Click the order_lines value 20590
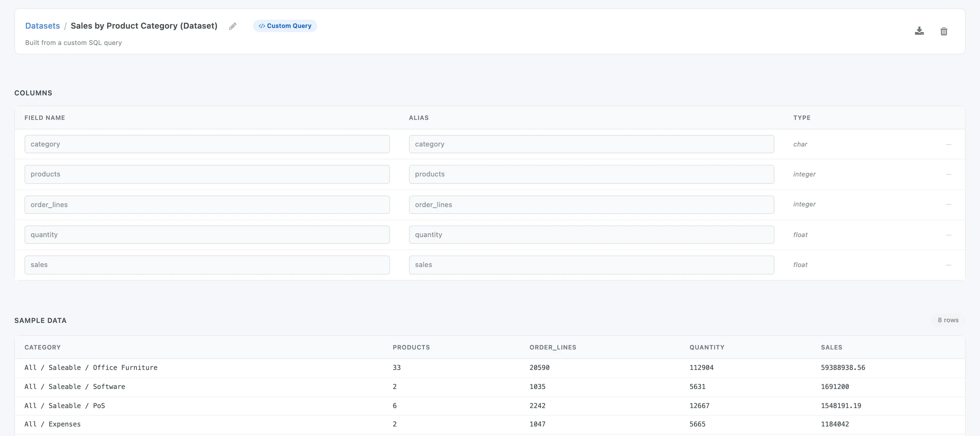Image resolution: width=980 pixels, height=436 pixels. tap(539, 368)
